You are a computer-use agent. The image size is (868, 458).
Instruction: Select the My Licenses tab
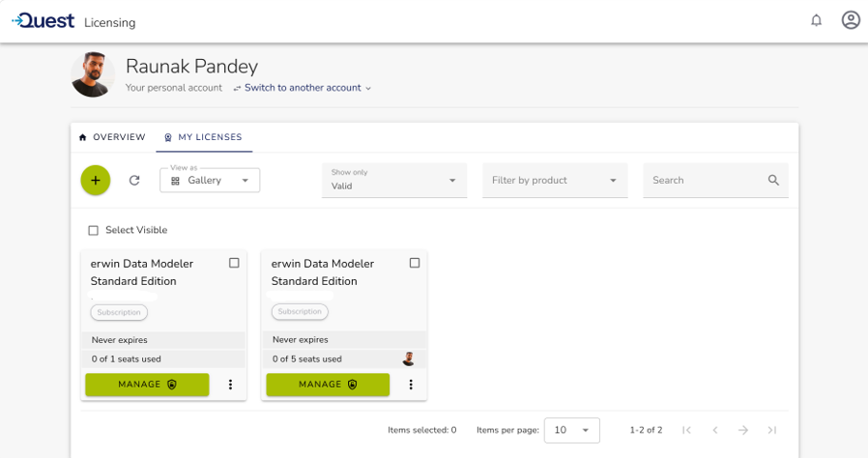click(x=204, y=137)
